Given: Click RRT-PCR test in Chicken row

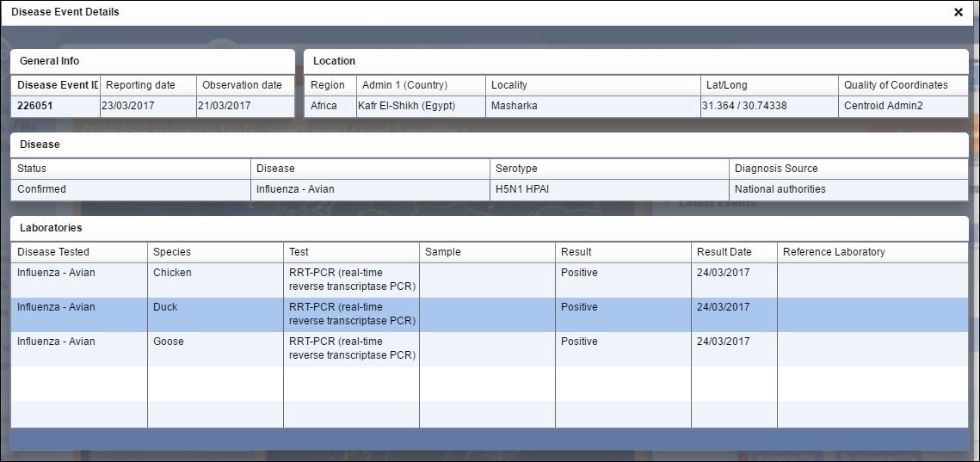Looking at the screenshot, I should point(353,280).
